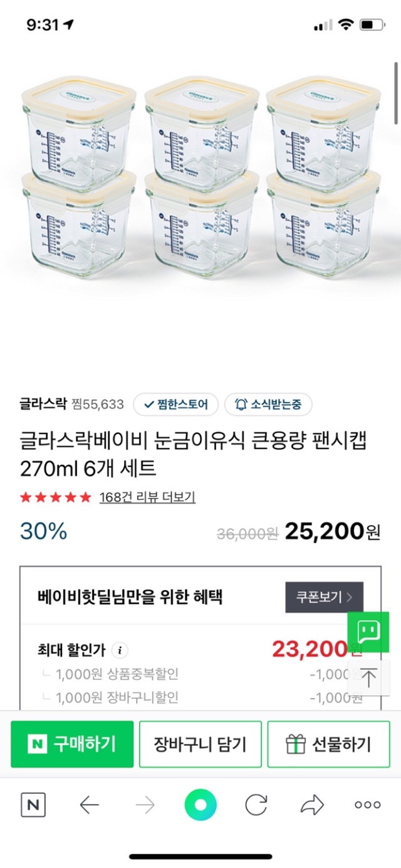The width and height of the screenshot is (401, 868).
Task: Toggle 소식받는중 notification subscription
Action: point(268,405)
